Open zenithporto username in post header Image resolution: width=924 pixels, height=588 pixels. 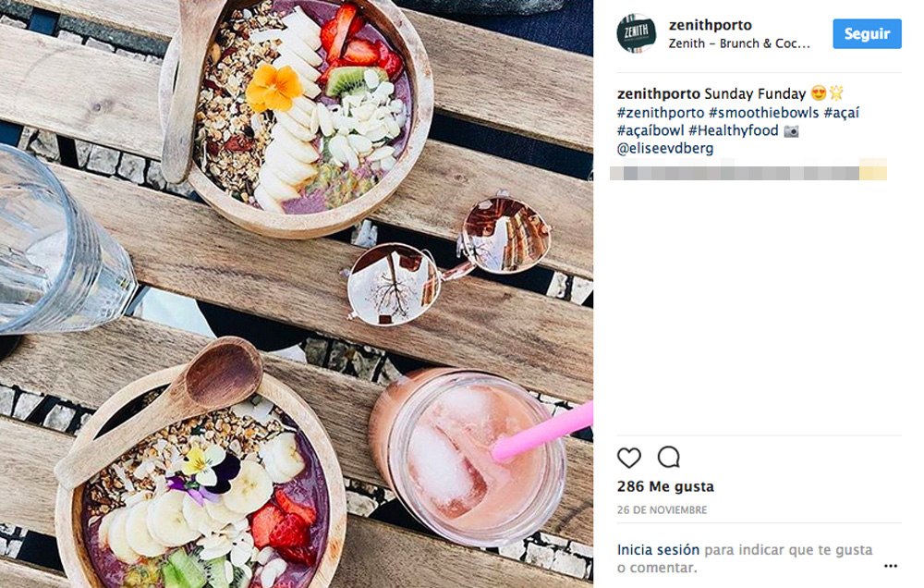[710, 25]
